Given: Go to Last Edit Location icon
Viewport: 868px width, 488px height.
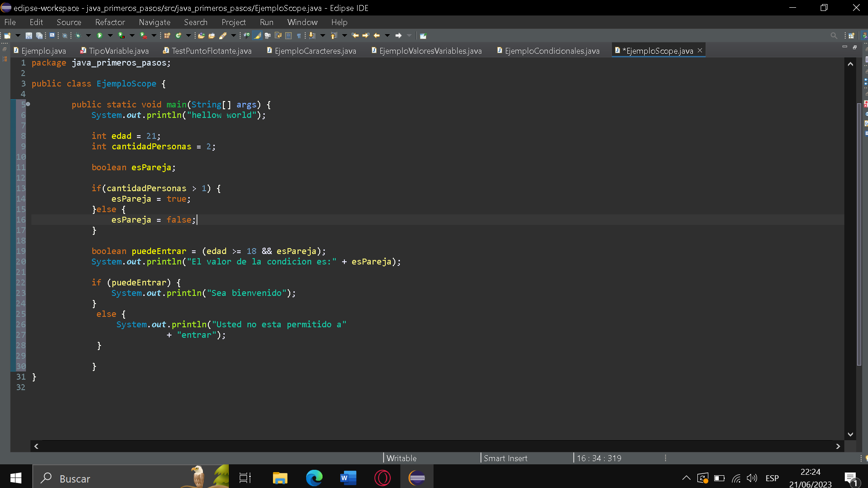Looking at the screenshot, I should pyautogui.click(x=355, y=36).
